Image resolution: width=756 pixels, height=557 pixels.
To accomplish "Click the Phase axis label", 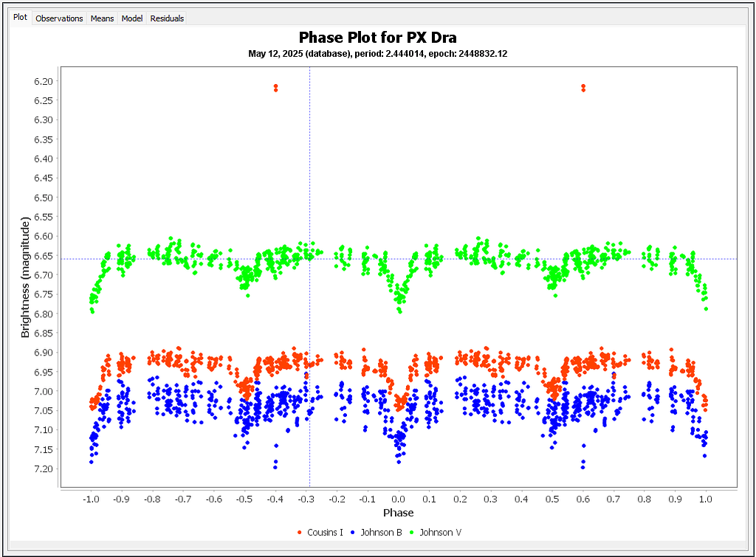I will coord(397,513).
